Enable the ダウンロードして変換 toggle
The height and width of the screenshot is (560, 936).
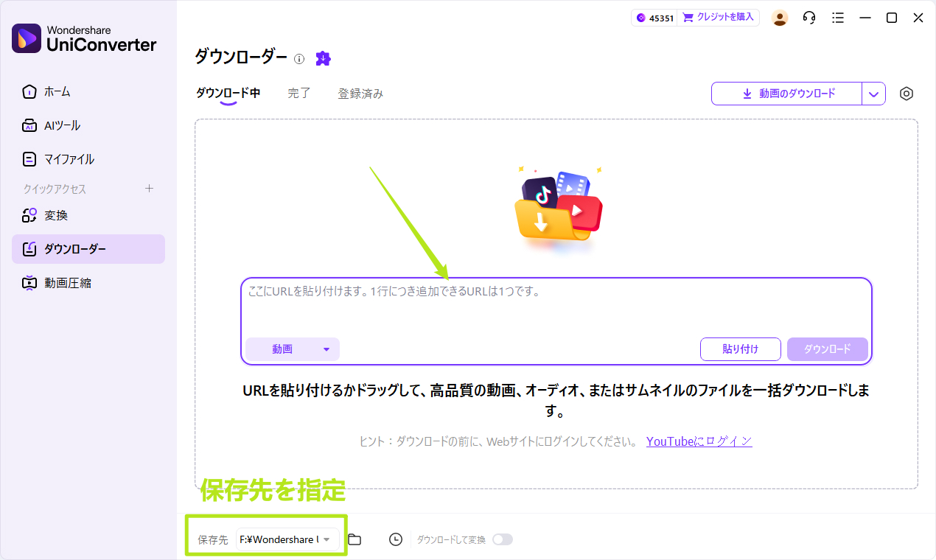pyautogui.click(x=503, y=539)
